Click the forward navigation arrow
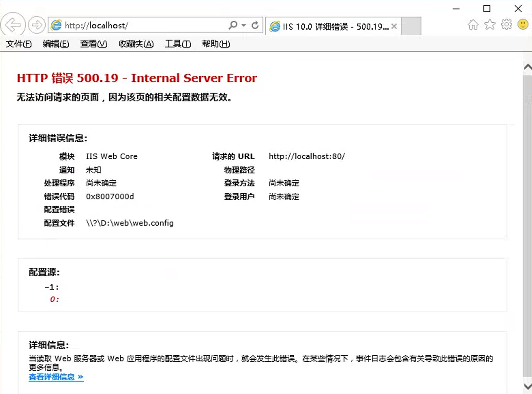This screenshot has height=394, width=532. pos(37,25)
